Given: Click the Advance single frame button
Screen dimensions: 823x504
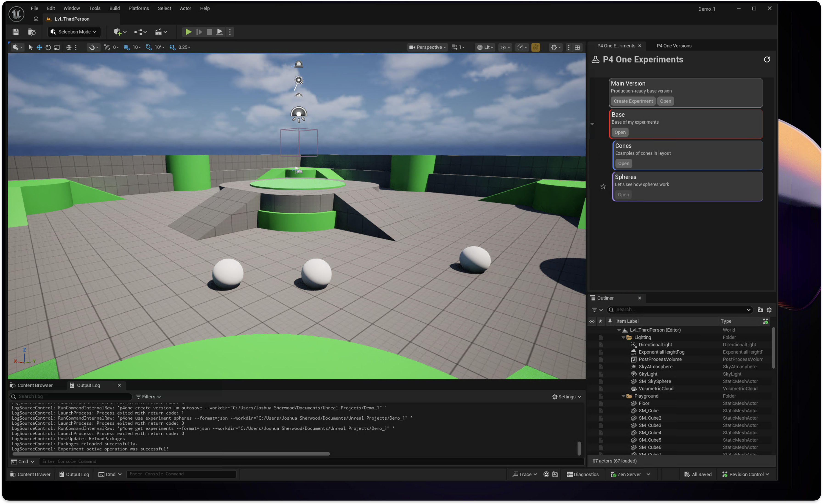Looking at the screenshot, I should [x=199, y=32].
